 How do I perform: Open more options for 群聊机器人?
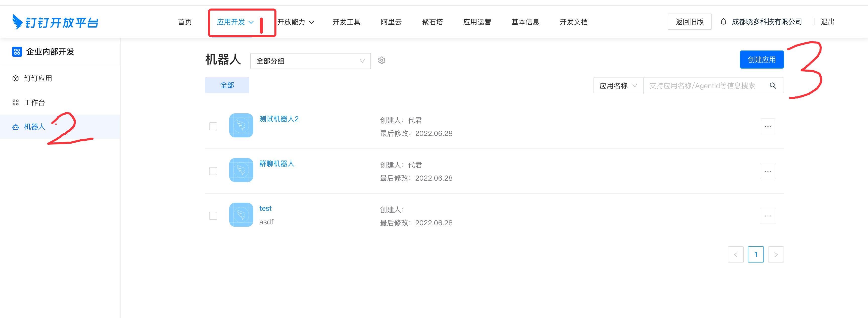coord(767,171)
